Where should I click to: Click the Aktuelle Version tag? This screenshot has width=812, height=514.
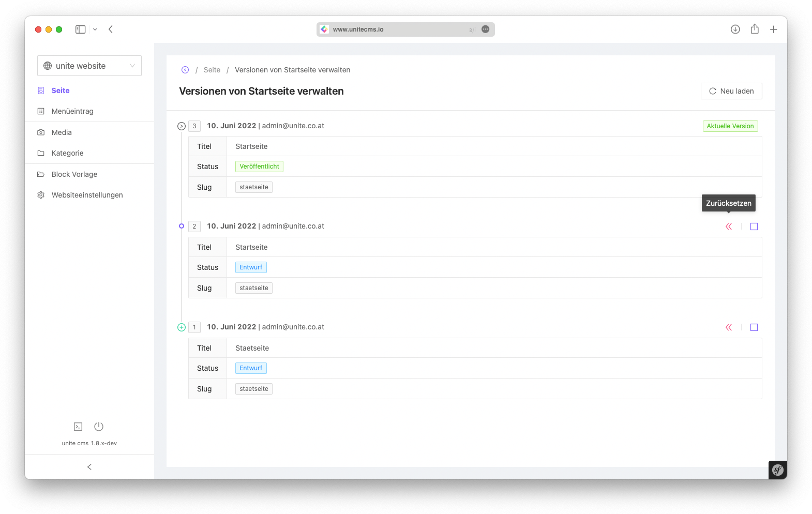point(730,126)
